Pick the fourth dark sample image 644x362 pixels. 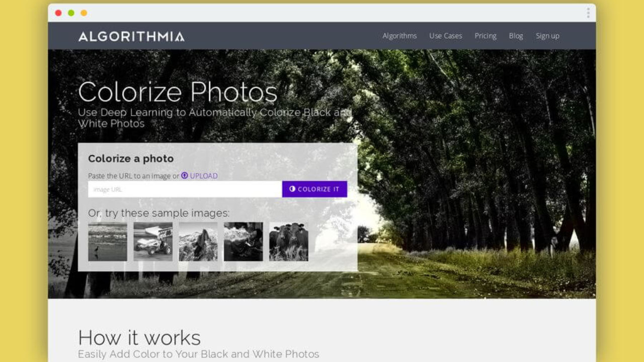click(x=244, y=241)
